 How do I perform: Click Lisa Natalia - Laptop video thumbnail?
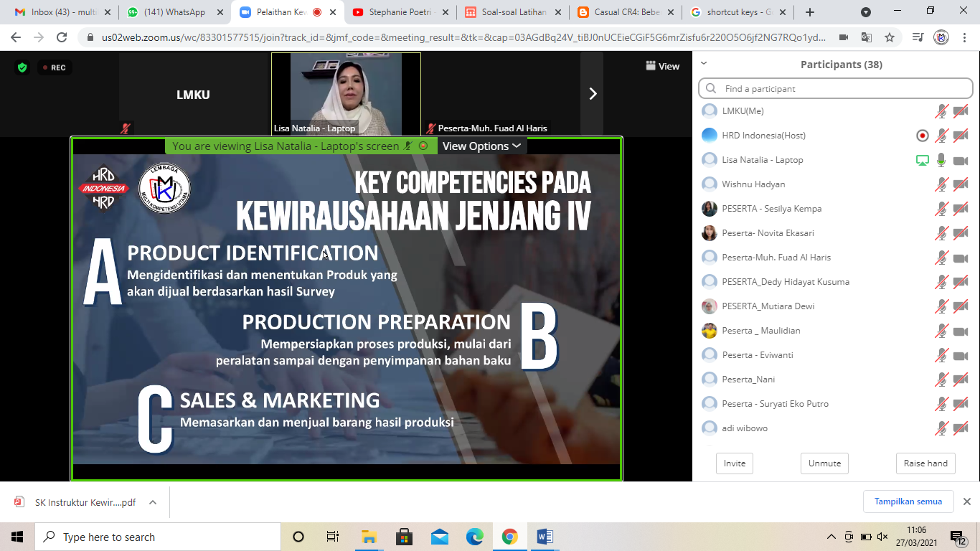[x=347, y=94]
